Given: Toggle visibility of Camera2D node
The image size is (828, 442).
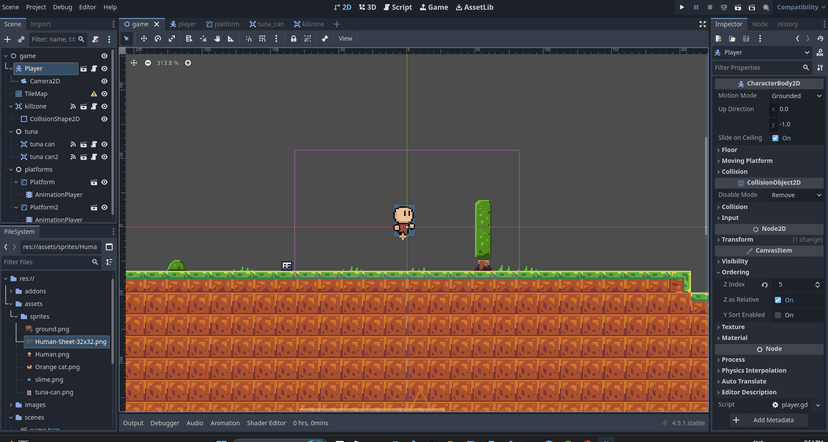Looking at the screenshot, I should 104,81.
